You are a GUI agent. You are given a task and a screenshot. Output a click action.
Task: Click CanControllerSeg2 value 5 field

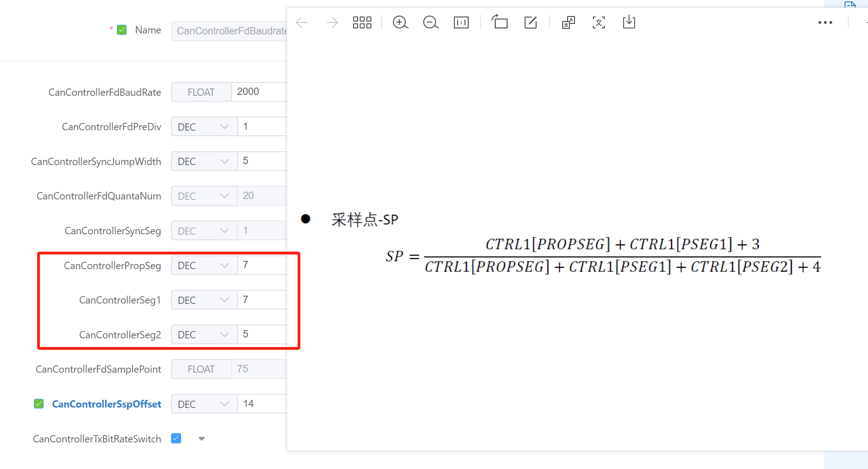click(262, 335)
